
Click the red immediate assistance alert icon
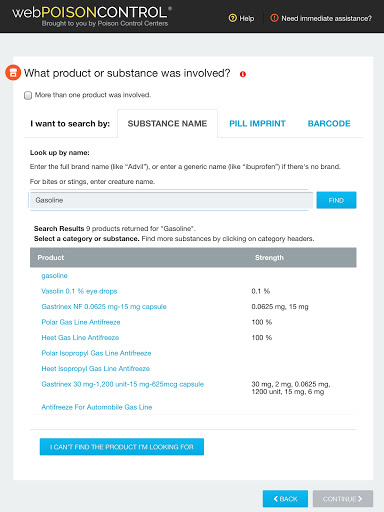click(x=274, y=18)
